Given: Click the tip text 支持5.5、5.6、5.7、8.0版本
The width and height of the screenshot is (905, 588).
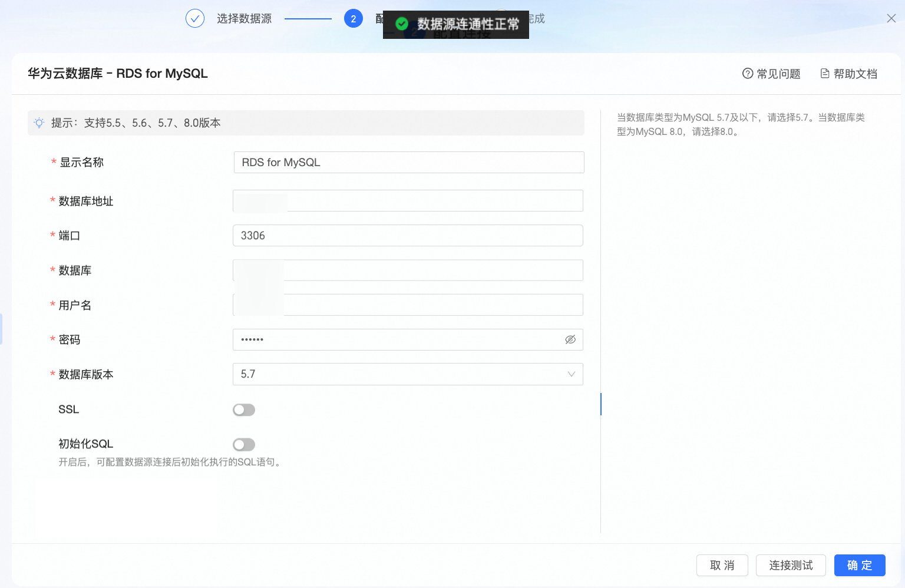Looking at the screenshot, I should tap(152, 123).
